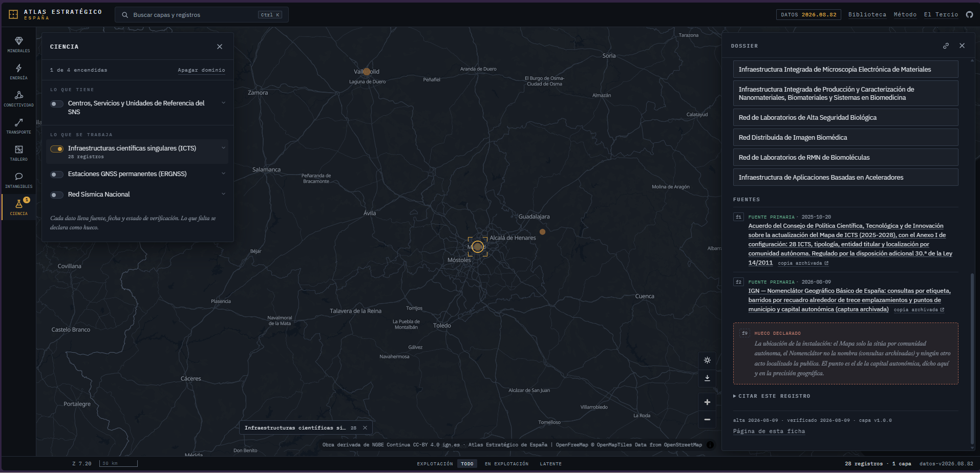980x473 pixels.
Task: Expand Estaciones GNSS permanentes chevron
Action: (x=223, y=174)
